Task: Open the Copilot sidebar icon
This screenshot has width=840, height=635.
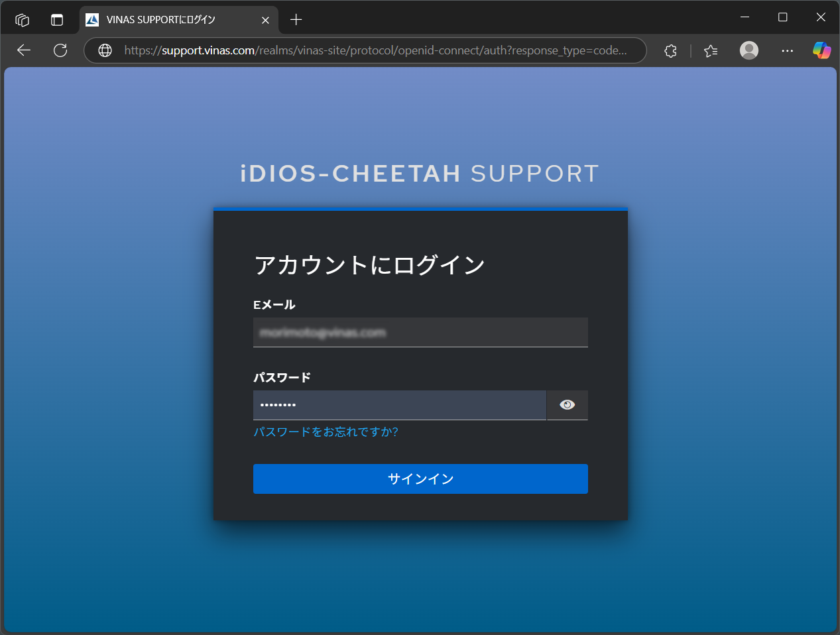Action: pos(822,50)
